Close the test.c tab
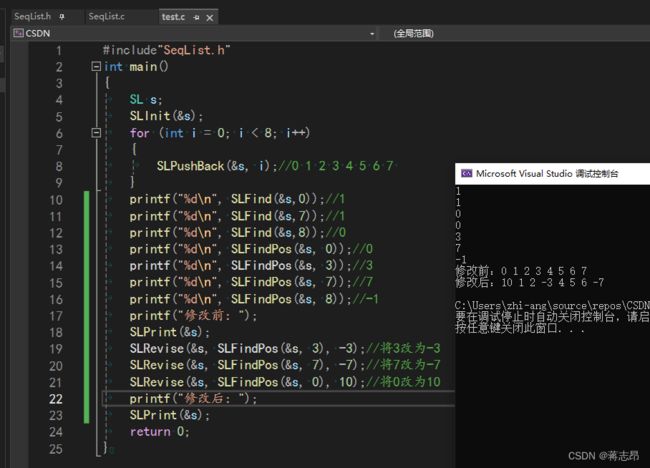The width and height of the screenshot is (650, 468). pos(210,18)
